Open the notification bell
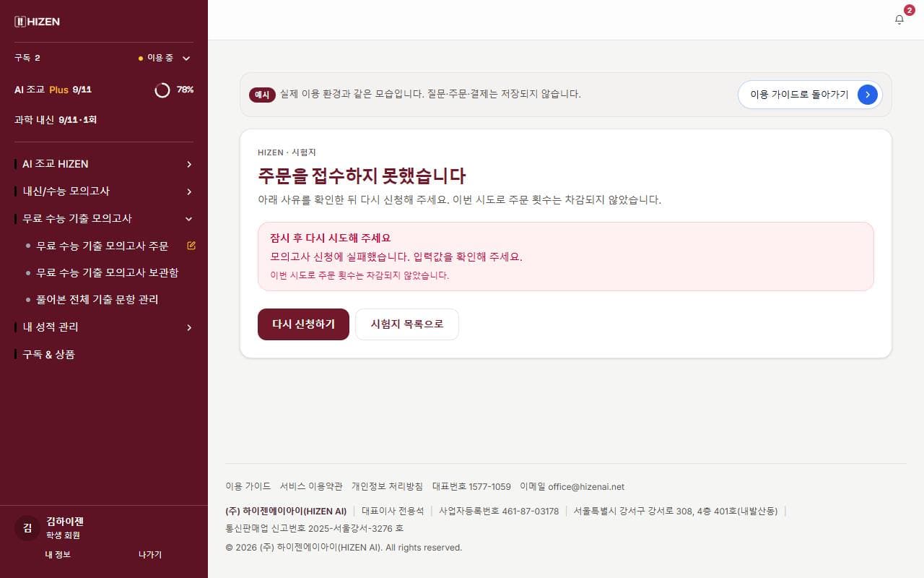Screen dimensions: 924x578 pos(899,20)
